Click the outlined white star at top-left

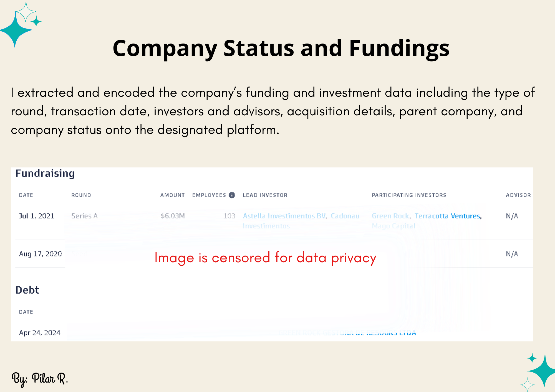pos(26,12)
